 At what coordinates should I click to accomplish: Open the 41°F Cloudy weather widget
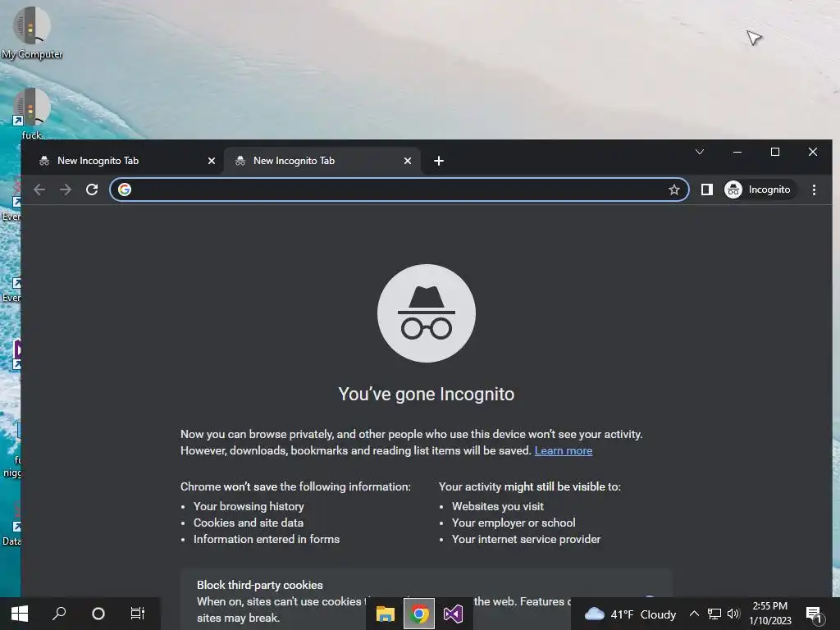pyautogui.click(x=629, y=614)
